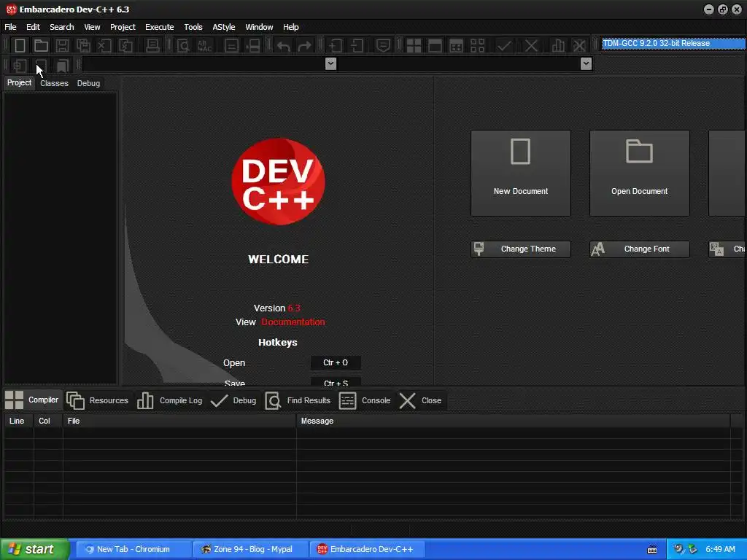Click the Save floppy disk toolbar icon
The width and height of the screenshot is (747, 560).
pyautogui.click(x=62, y=46)
